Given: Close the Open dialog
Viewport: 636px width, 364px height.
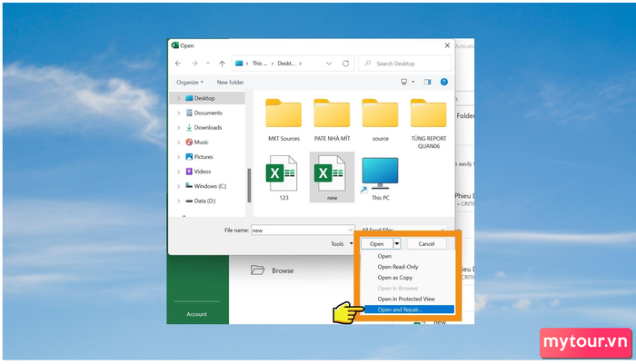Looking at the screenshot, I should [x=447, y=45].
